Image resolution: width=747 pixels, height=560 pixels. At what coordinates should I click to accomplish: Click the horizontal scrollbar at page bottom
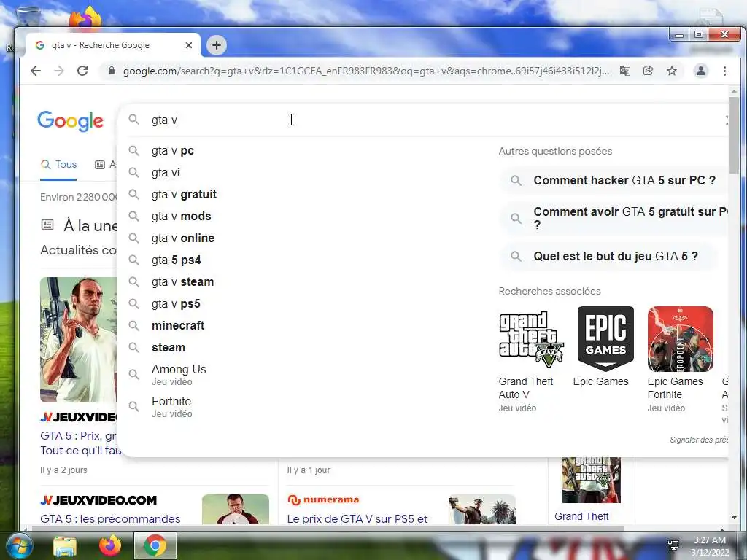pyautogui.click(x=328, y=528)
